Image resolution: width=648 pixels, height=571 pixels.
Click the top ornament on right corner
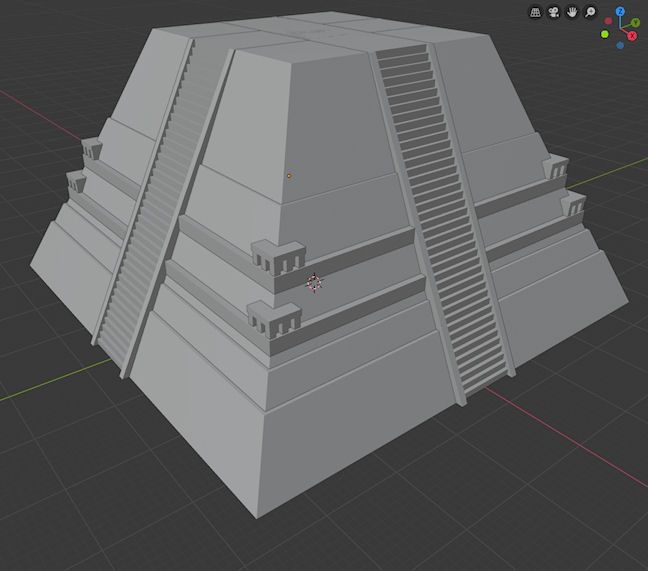point(555,166)
